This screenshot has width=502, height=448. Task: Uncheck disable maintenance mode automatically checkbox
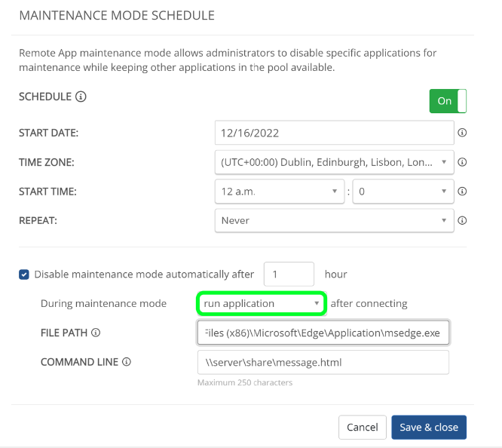[24, 275]
